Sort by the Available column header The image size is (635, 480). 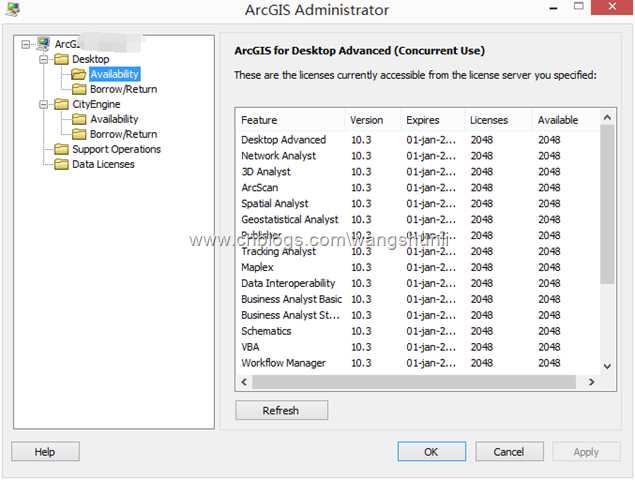pos(565,120)
